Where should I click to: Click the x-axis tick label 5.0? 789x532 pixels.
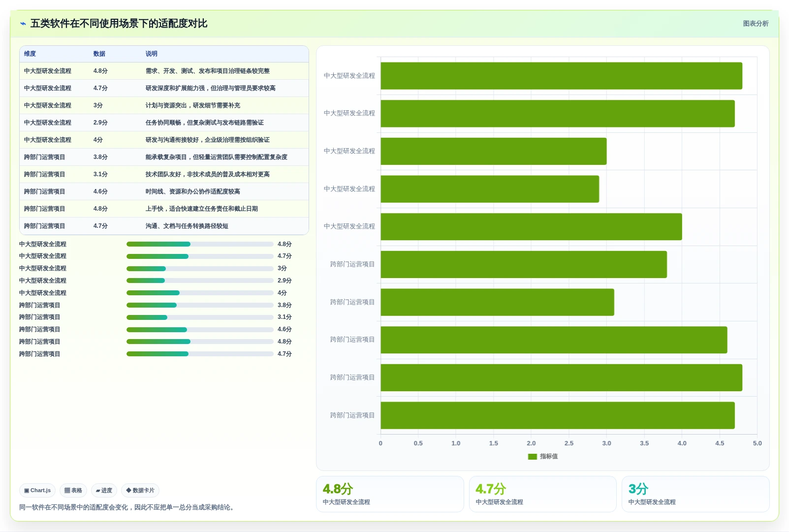click(x=757, y=443)
